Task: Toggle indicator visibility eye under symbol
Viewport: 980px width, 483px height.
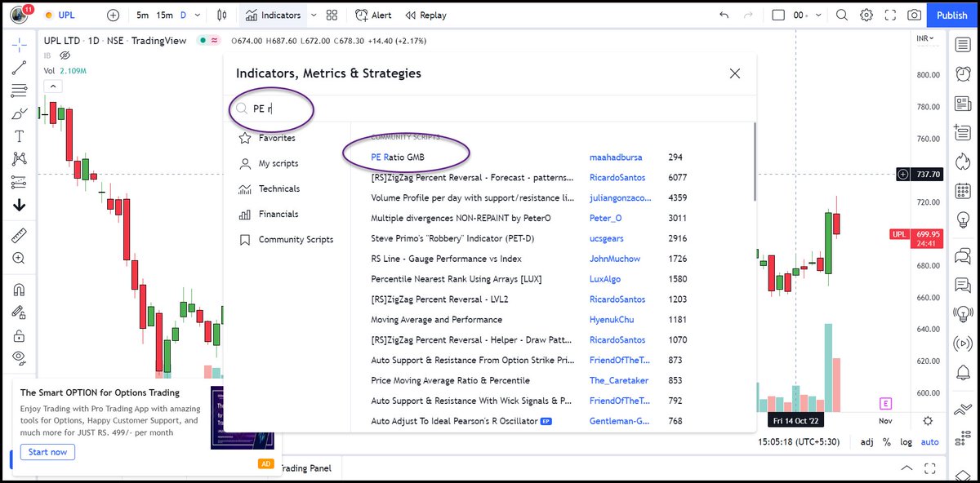Action: pos(65,55)
